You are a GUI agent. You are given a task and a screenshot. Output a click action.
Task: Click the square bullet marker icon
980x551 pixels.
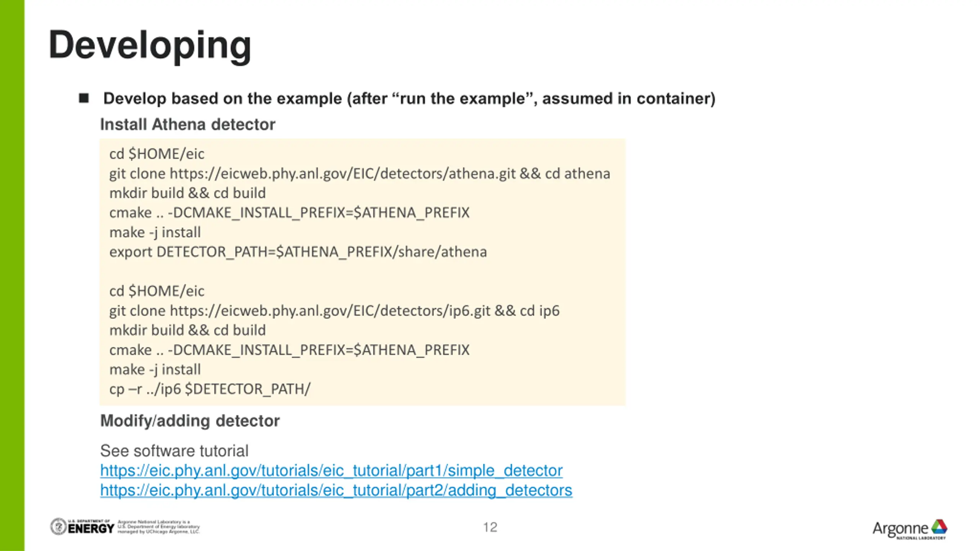84,98
